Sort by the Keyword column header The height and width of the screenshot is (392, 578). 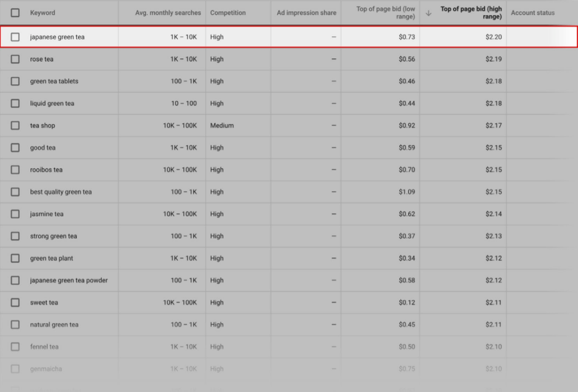point(42,13)
